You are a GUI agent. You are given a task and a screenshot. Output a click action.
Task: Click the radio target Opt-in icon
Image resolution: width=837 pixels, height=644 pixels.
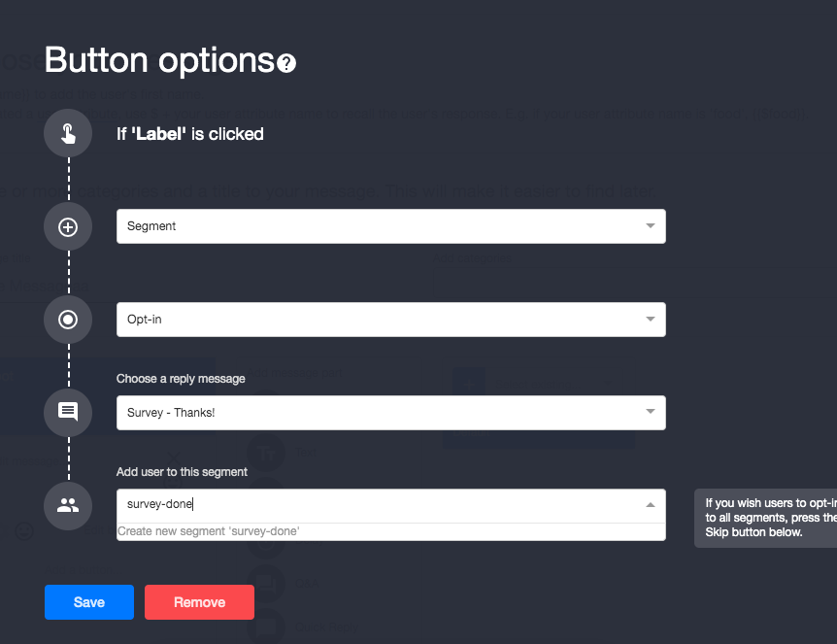pyautogui.click(x=68, y=320)
